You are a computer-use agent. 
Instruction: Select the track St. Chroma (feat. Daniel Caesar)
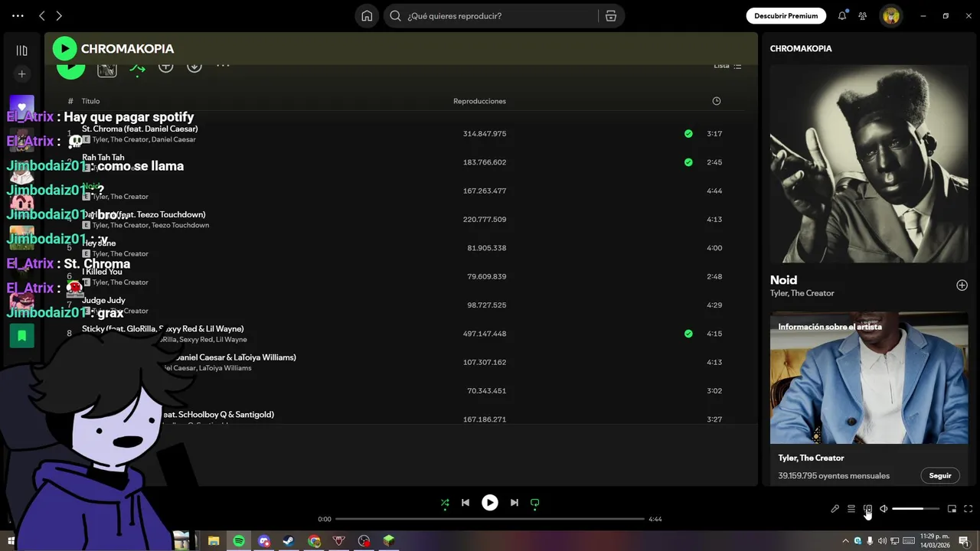tap(140, 129)
